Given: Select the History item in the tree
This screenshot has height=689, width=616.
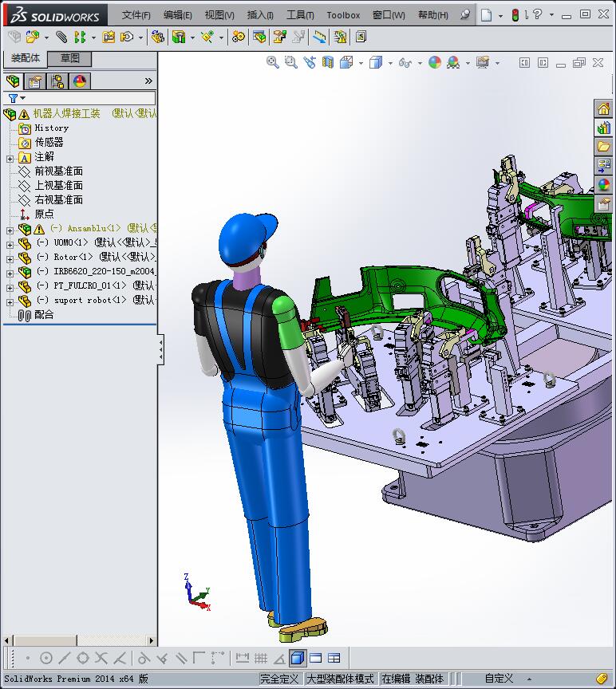Looking at the screenshot, I should point(51,128).
